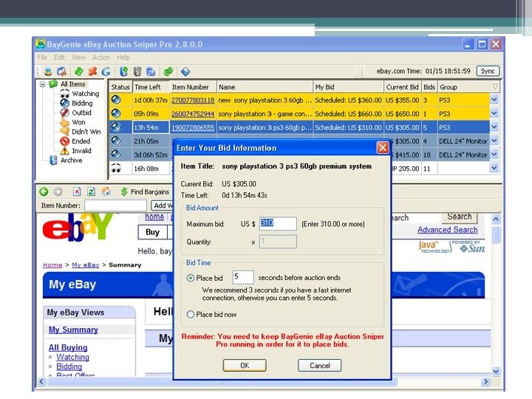The height and width of the screenshot is (399, 532).
Task: Click the eBay logo in browser pane
Action: click(78, 227)
